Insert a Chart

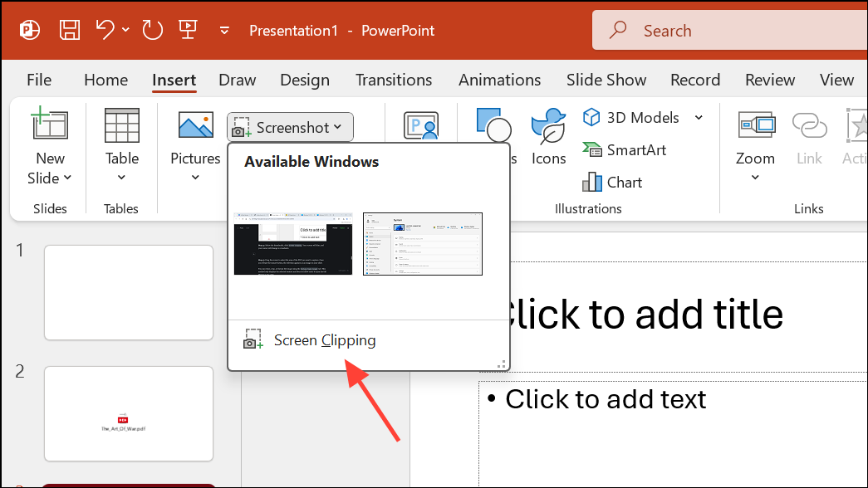pos(612,182)
